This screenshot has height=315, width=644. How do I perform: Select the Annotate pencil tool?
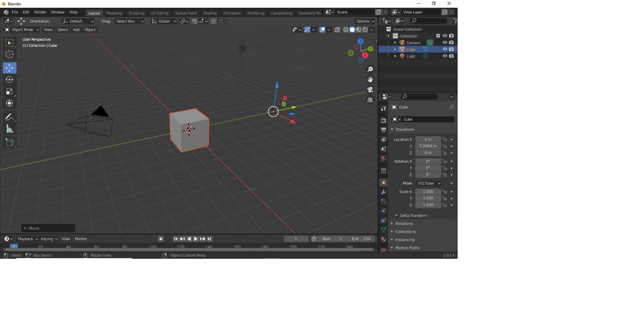pyautogui.click(x=9, y=117)
